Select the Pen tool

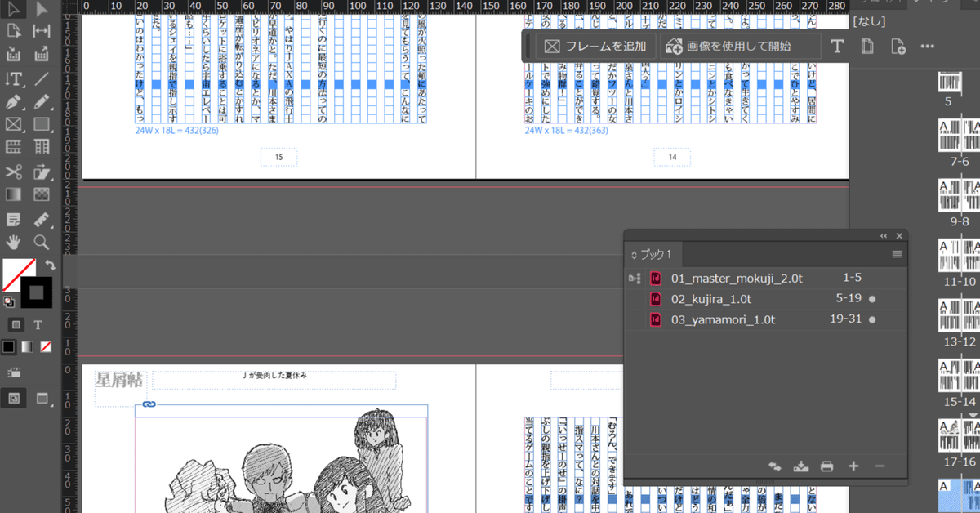coord(14,102)
